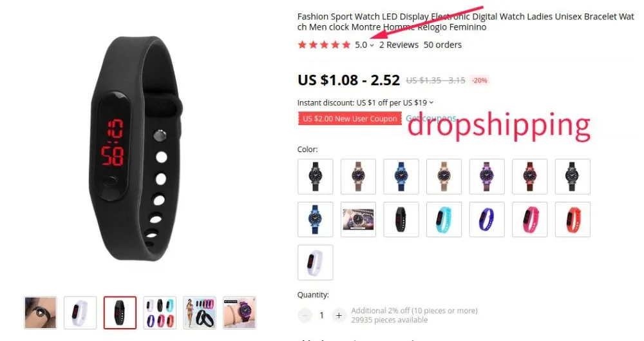Expand the instant discount details chevron
The height and width of the screenshot is (341, 644).
pyautogui.click(x=431, y=102)
